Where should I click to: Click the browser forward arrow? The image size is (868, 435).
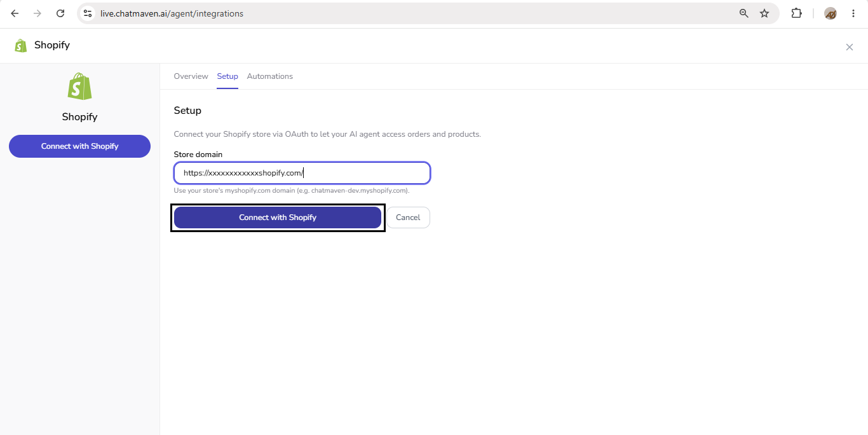click(x=37, y=13)
